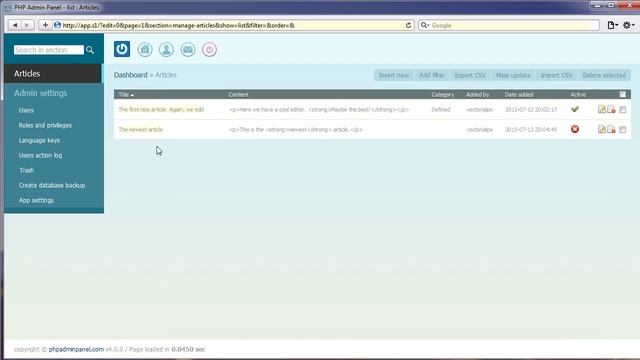Edit The newest article row
Viewport: 640px width, 360px height.
click(x=602, y=129)
